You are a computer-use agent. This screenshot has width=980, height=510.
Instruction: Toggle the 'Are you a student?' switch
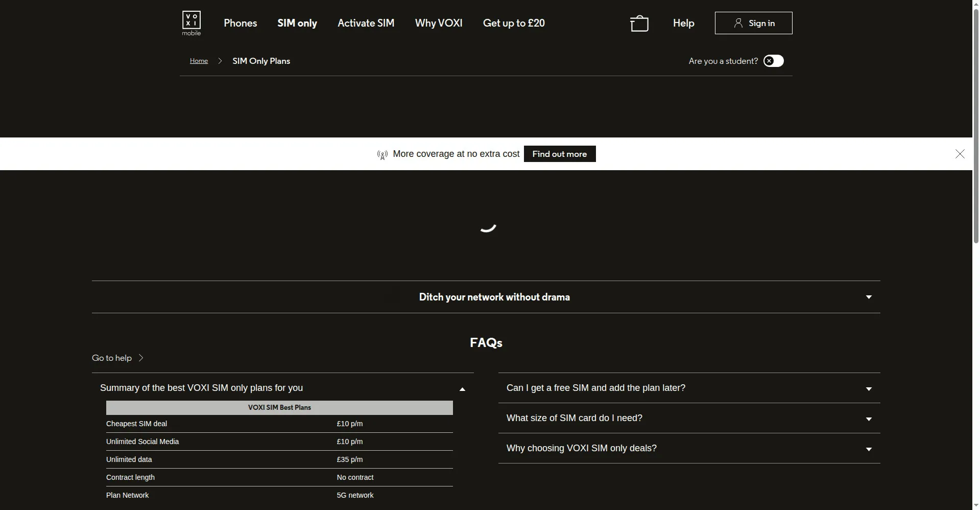point(773,61)
